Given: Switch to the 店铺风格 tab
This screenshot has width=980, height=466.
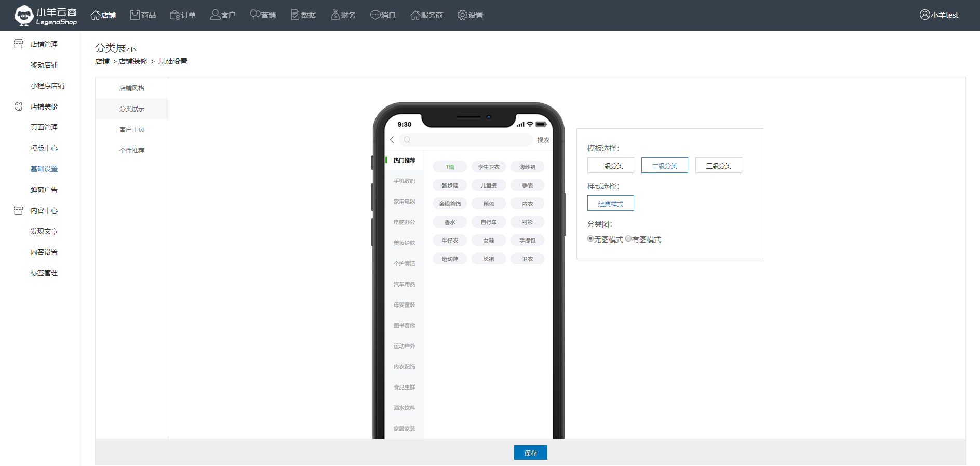Looking at the screenshot, I should [x=132, y=88].
